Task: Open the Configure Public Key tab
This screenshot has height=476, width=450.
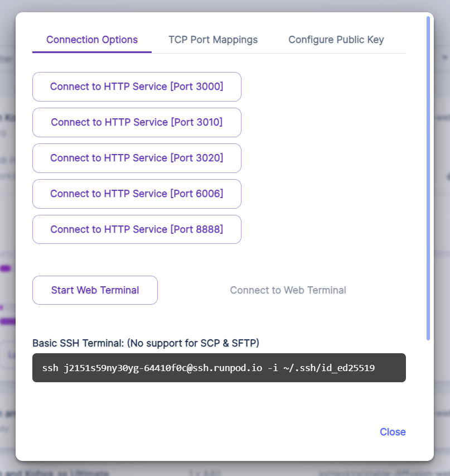Action: coord(336,40)
